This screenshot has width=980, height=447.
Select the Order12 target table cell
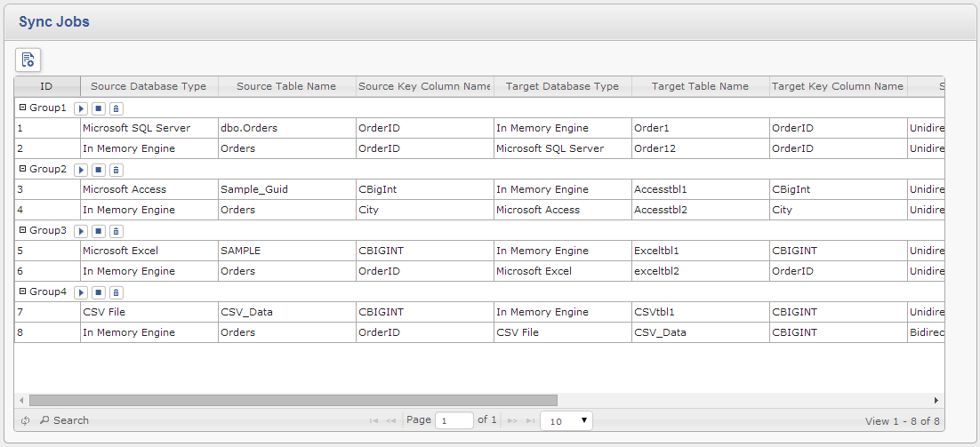coord(701,148)
